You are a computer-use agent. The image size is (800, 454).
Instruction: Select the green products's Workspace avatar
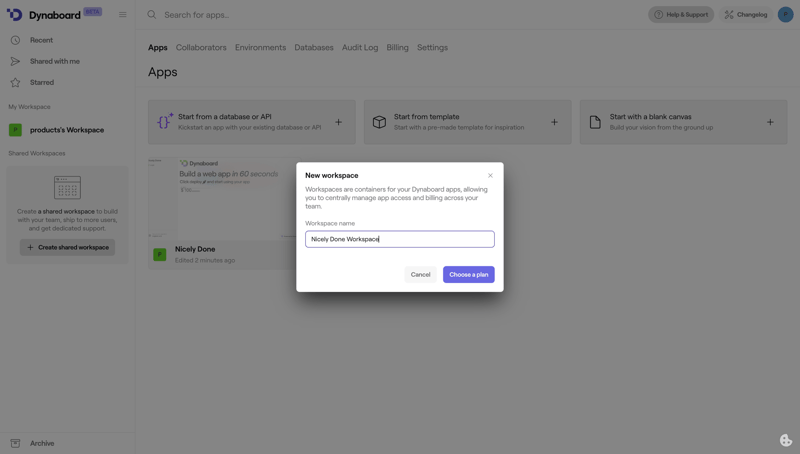15,130
